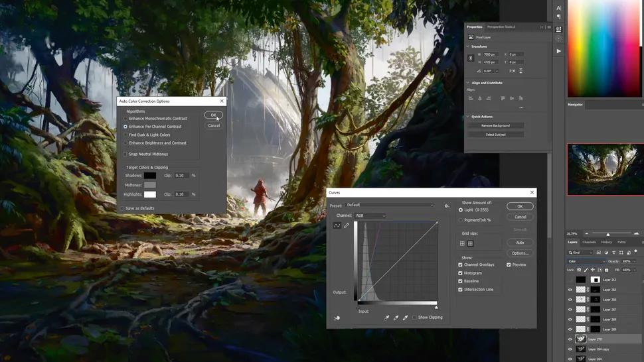Lock transparent pixels icon in Layers
644x362 pixels.
(579, 270)
